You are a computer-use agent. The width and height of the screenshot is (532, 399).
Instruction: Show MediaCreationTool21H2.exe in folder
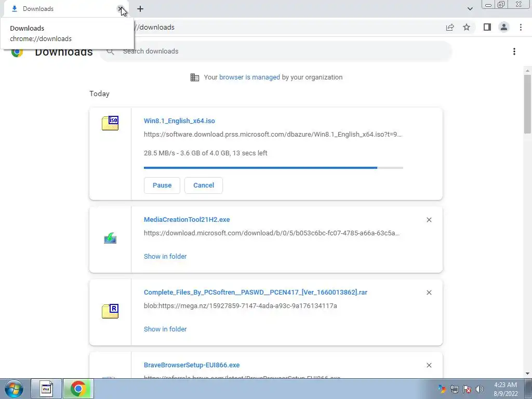pyautogui.click(x=165, y=257)
